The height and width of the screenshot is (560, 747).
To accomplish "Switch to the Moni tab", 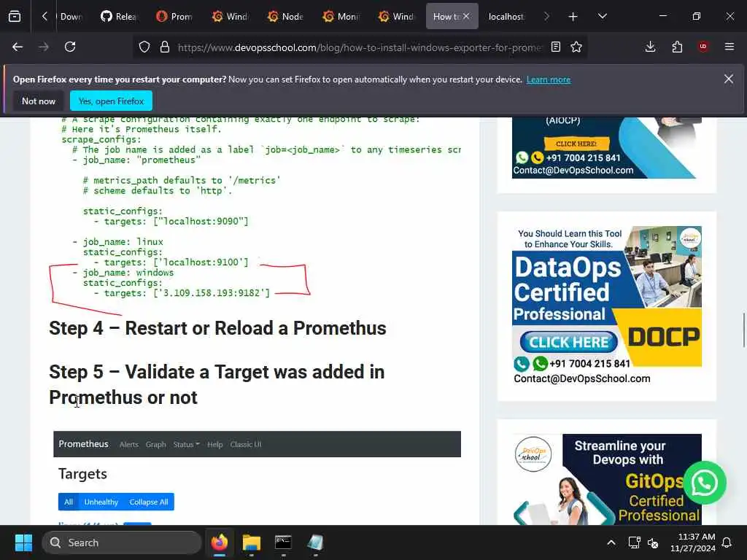I will click(341, 17).
